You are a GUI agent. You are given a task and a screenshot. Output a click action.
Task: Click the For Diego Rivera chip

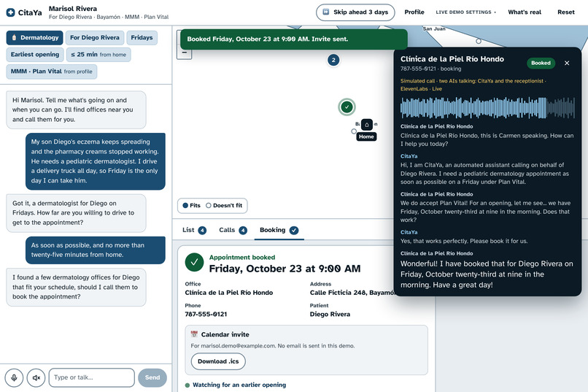click(95, 37)
